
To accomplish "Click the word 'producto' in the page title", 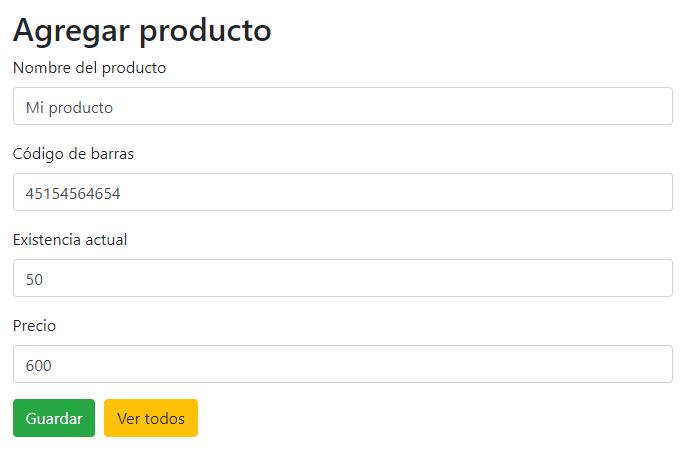I will pyautogui.click(x=205, y=30).
